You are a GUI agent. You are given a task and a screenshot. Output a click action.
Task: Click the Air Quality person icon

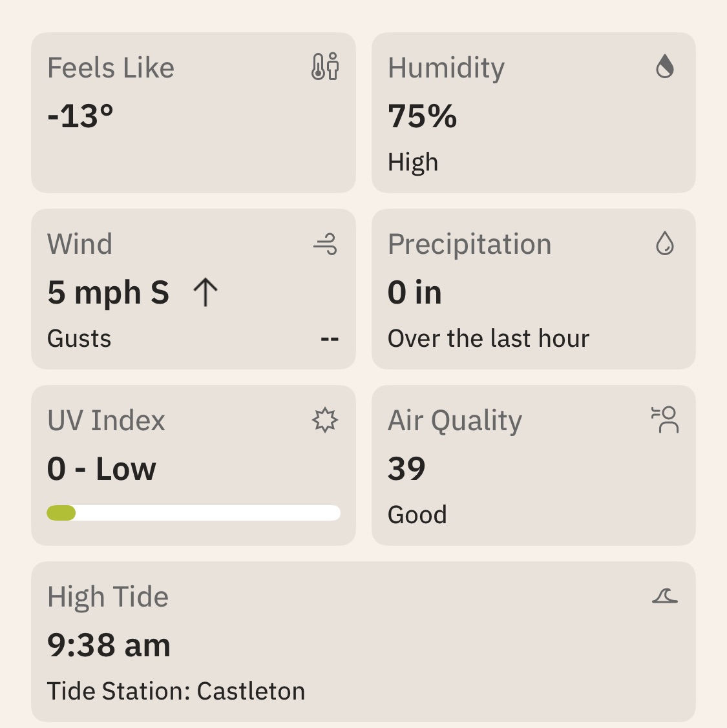(x=665, y=420)
